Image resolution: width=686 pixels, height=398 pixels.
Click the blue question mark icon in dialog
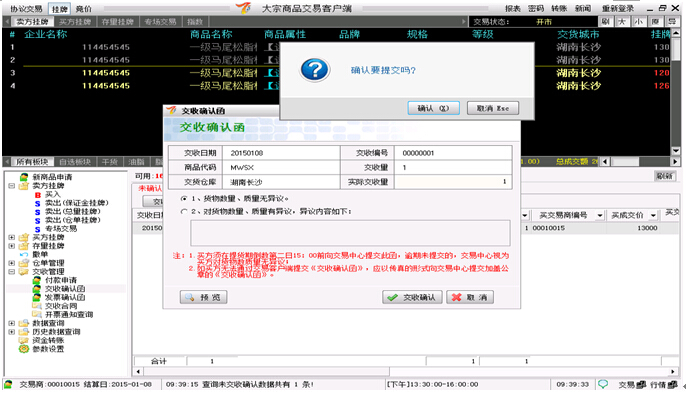point(315,70)
